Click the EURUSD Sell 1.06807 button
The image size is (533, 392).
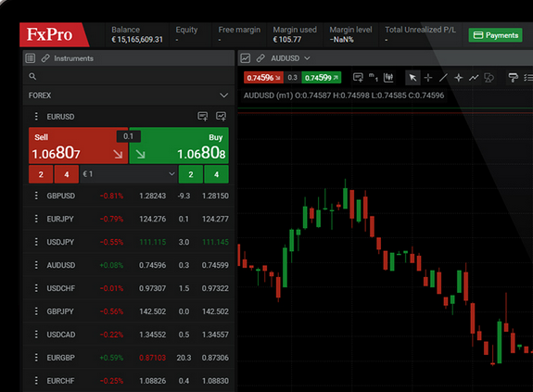coord(78,145)
